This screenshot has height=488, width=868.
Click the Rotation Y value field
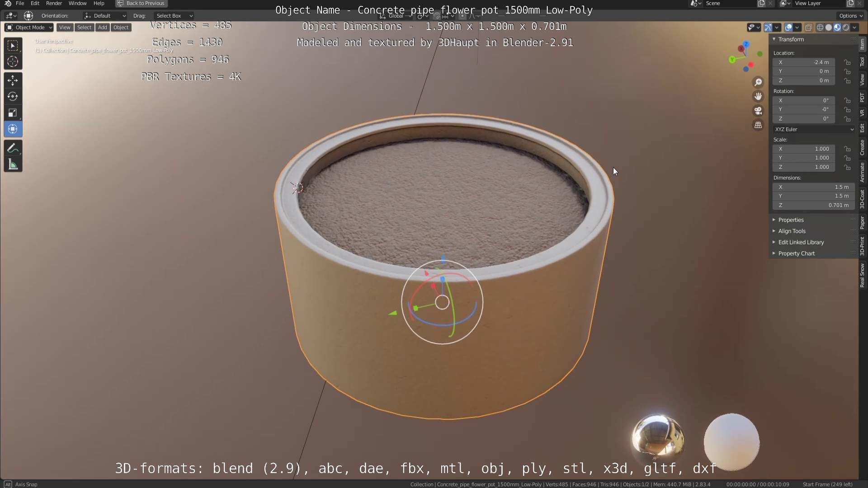[x=804, y=109]
